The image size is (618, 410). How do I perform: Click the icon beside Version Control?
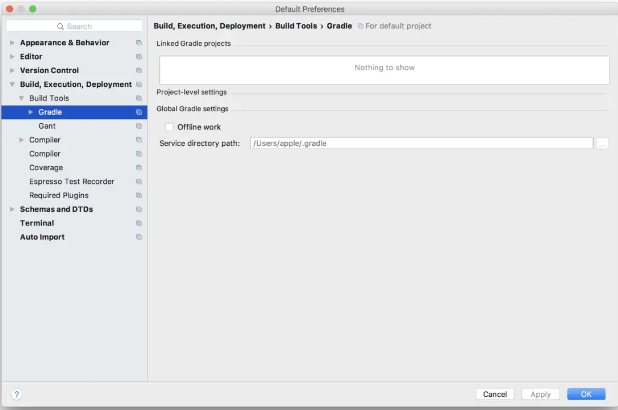point(139,71)
